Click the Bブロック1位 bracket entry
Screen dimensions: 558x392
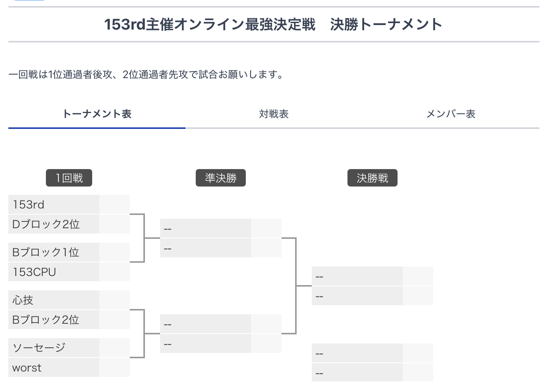(x=54, y=252)
